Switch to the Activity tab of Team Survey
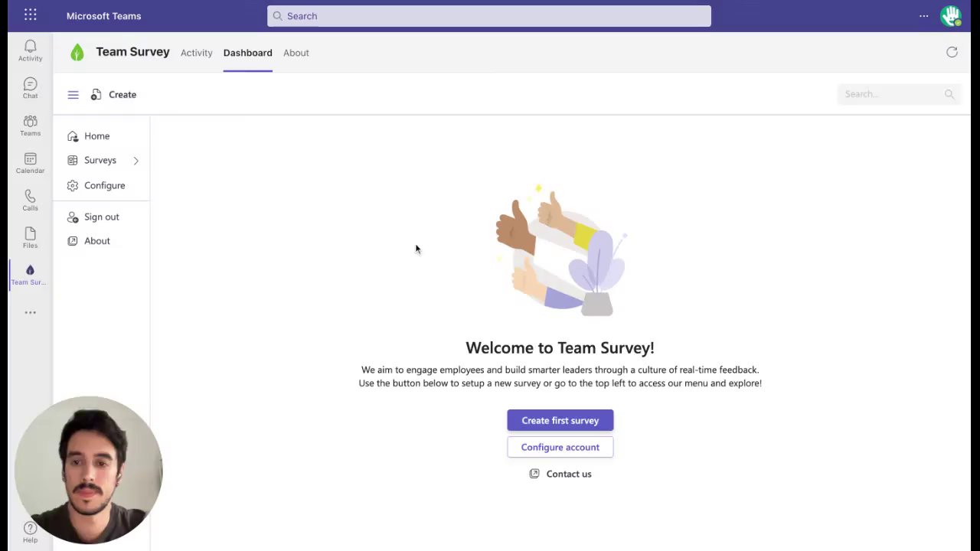This screenshot has width=980, height=551. tap(196, 53)
